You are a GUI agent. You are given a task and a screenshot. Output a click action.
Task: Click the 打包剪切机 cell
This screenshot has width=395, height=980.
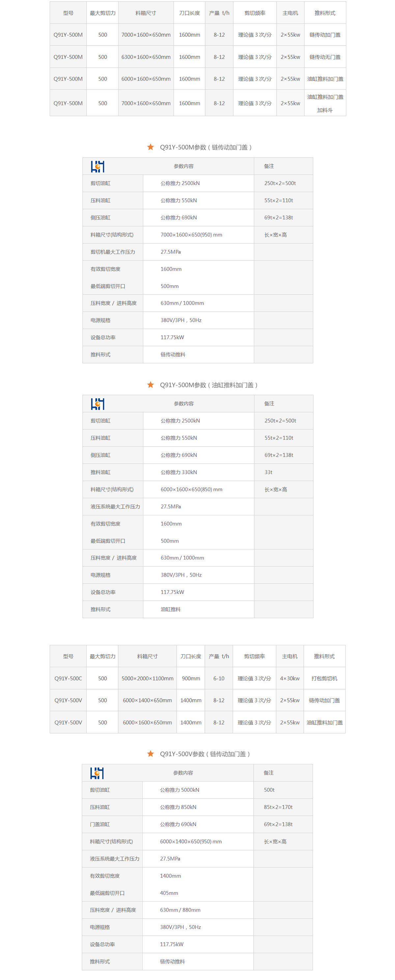tap(324, 678)
